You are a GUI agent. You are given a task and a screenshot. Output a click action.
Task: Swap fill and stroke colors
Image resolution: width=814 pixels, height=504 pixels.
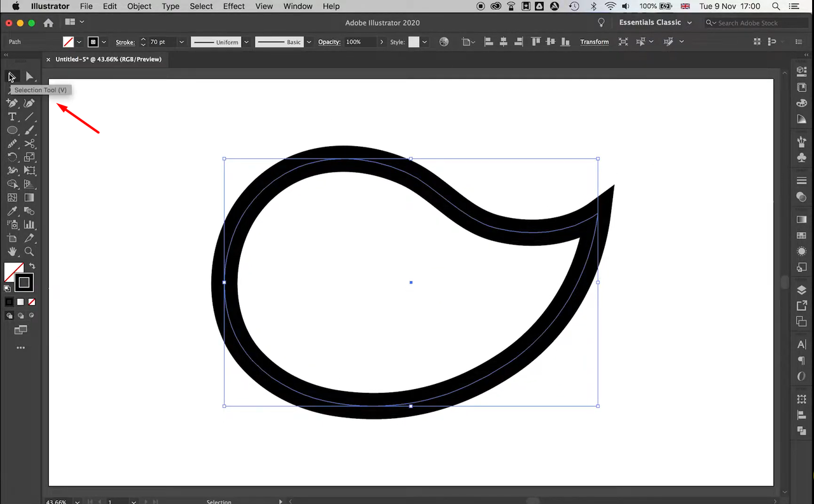coord(33,265)
